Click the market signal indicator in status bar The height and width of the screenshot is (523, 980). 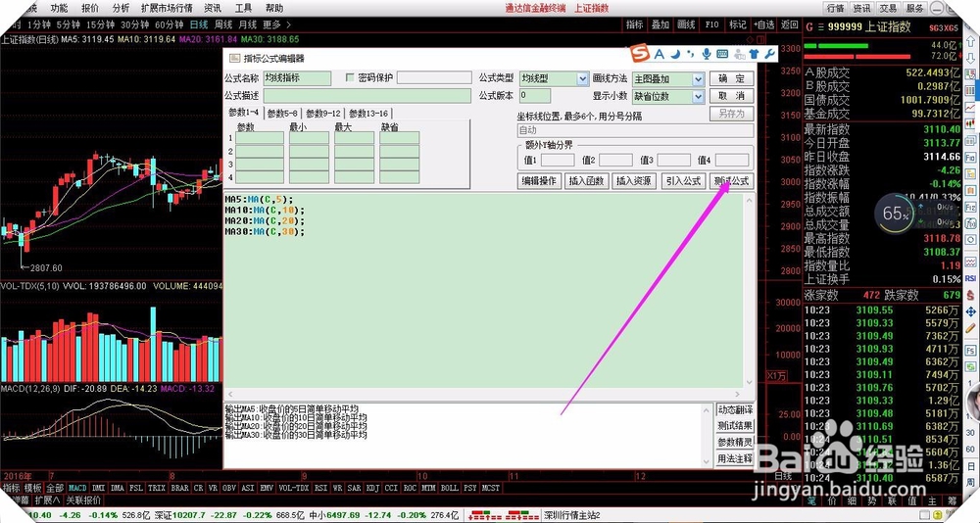pyautogui.click(x=504, y=516)
